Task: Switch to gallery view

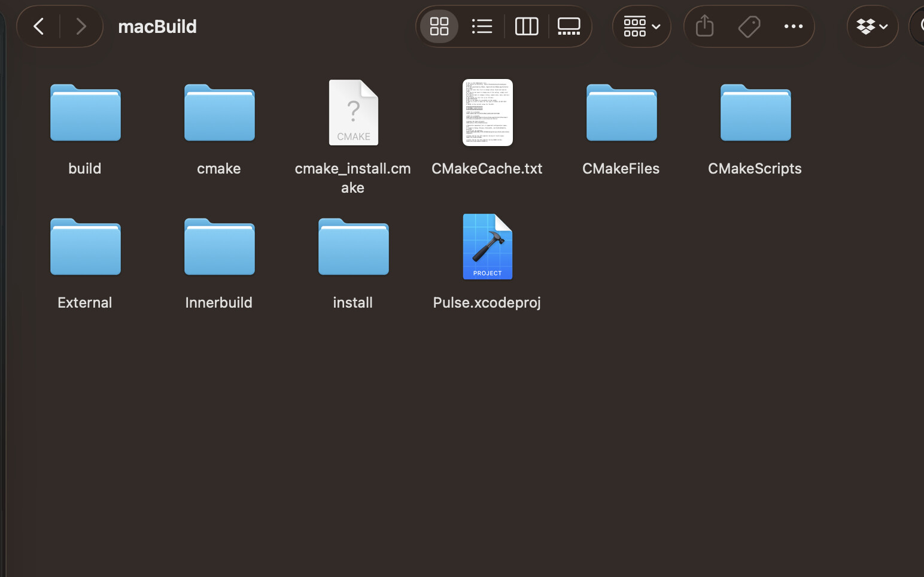Action: click(x=569, y=26)
